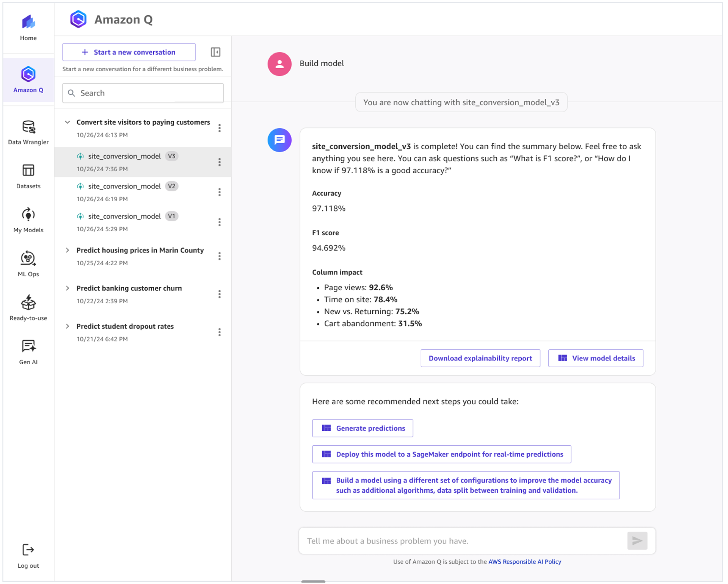The image size is (728, 584).
Task: Click the Predict housing prices in Marin County title
Action: (x=140, y=250)
